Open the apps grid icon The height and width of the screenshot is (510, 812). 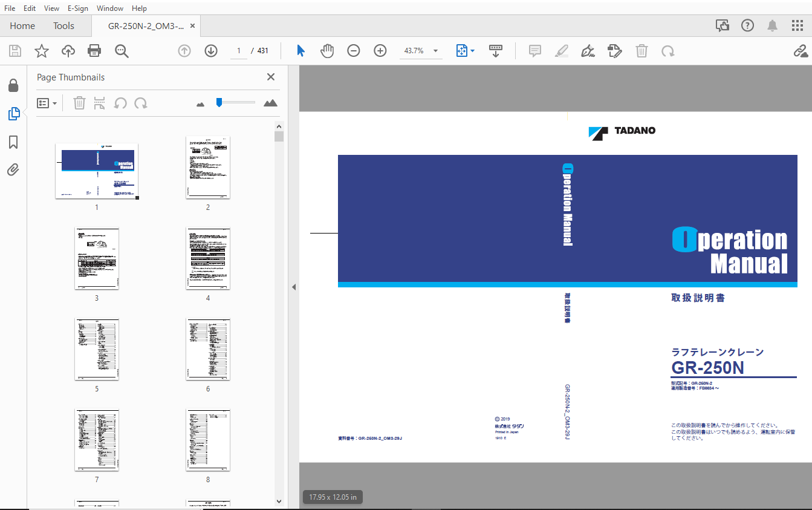[x=797, y=25]
